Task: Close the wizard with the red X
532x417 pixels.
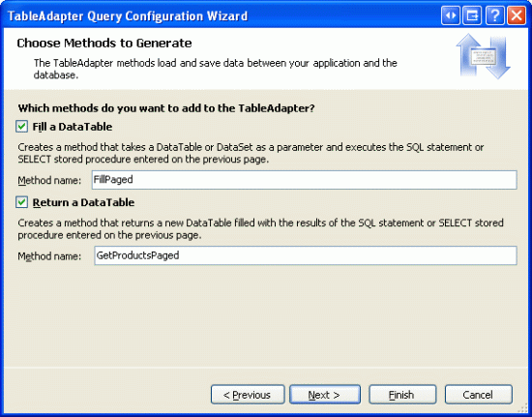Action: click(517, 15)
